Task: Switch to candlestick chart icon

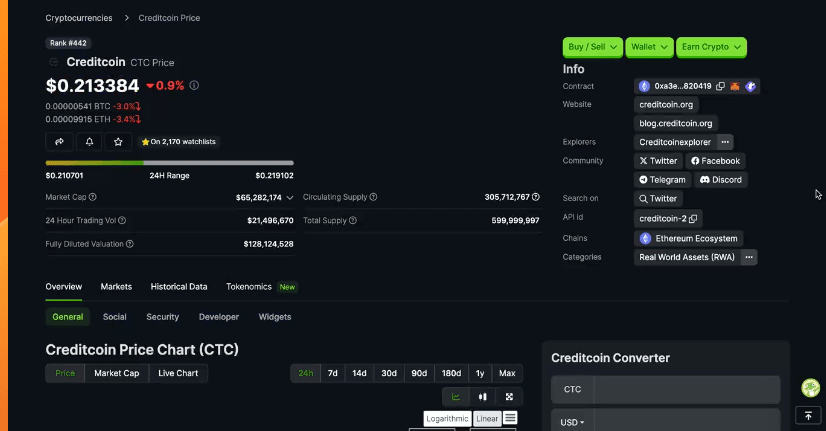Action: 483,397
